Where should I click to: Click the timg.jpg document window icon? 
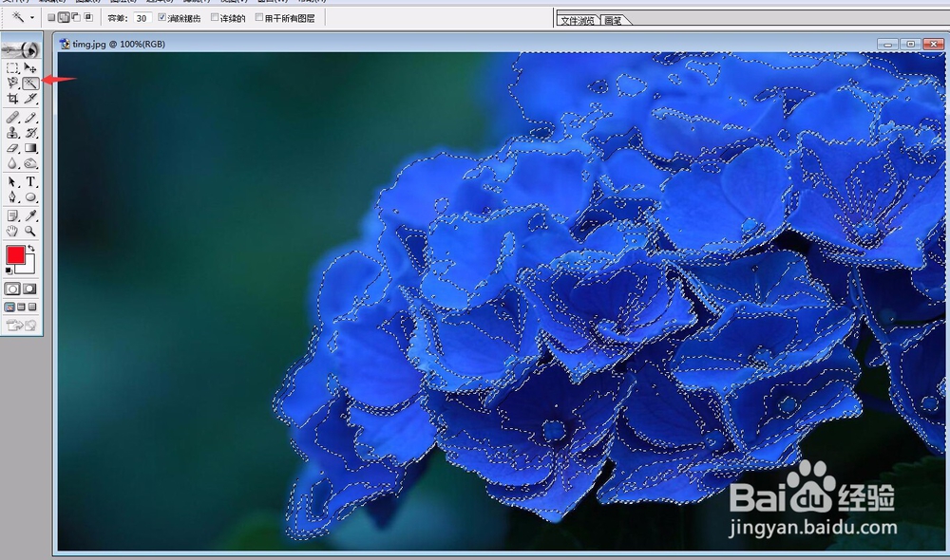tap(65, 44)
